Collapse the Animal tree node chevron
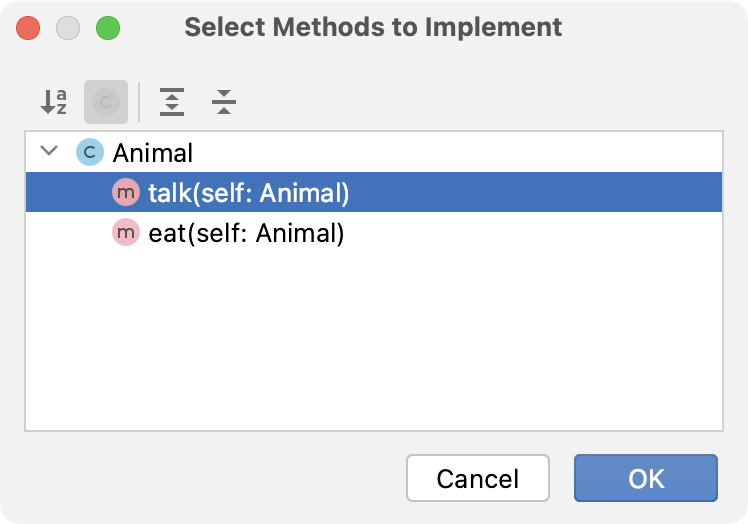The width and height of the screenshot is (748, 524). 48,152
